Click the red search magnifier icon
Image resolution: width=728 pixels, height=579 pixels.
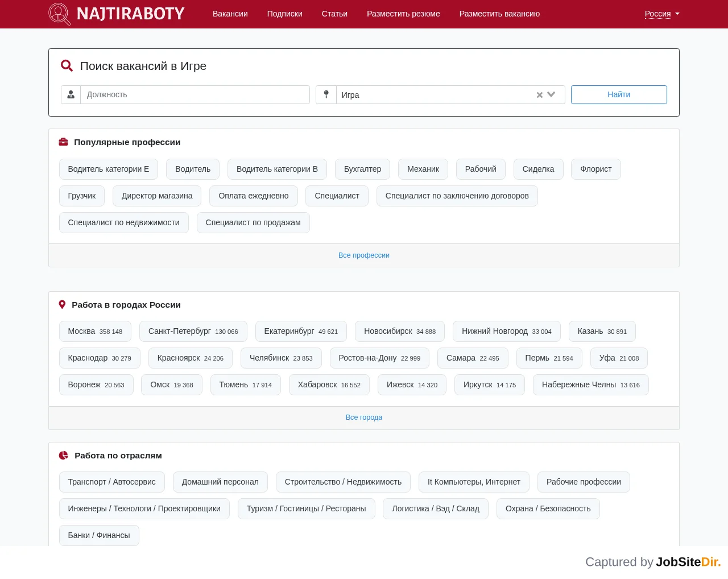(x=67, y=66)
